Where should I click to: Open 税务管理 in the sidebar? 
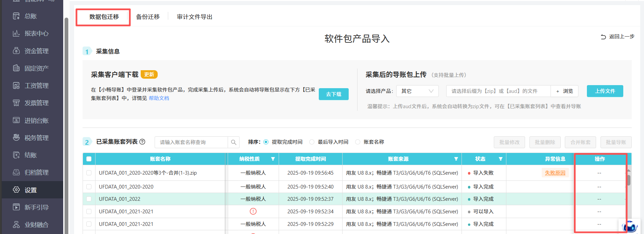pyautogui.click(x=36, y=138)
